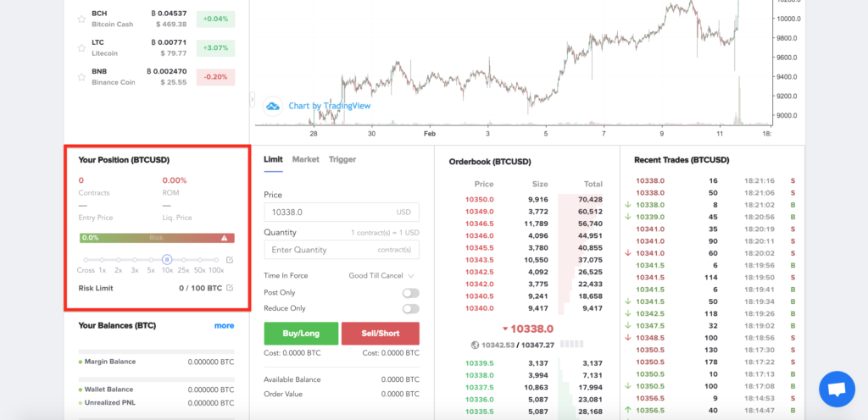Click the Wallet Balance label
Screen dimensions: 868x420
click(x=108, y=390)
